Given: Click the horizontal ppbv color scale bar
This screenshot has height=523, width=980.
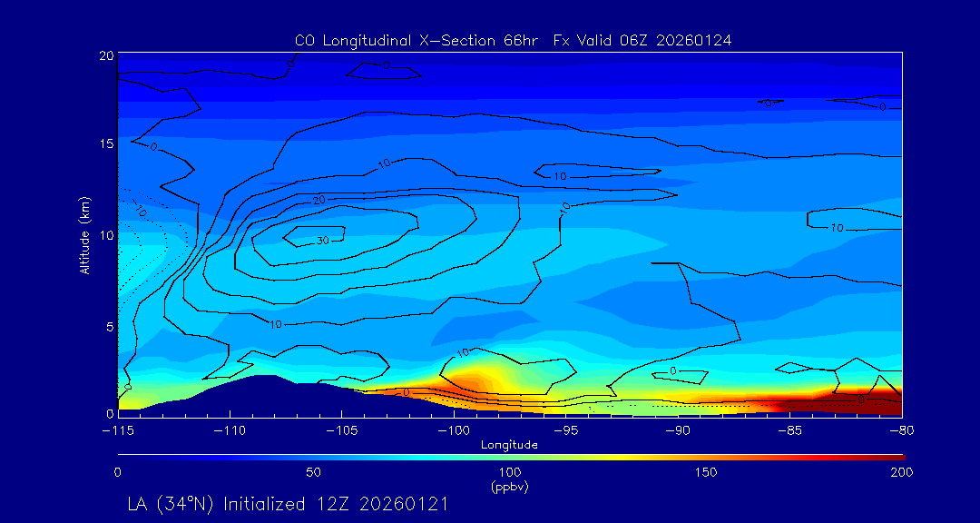Looking at the screenshot, I should click(x=511, y=458).
